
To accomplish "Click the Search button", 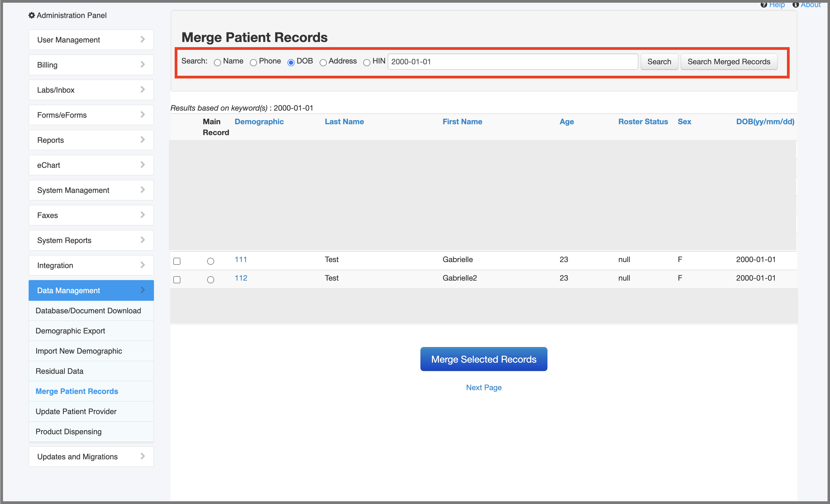I will (x=659, y=62).
